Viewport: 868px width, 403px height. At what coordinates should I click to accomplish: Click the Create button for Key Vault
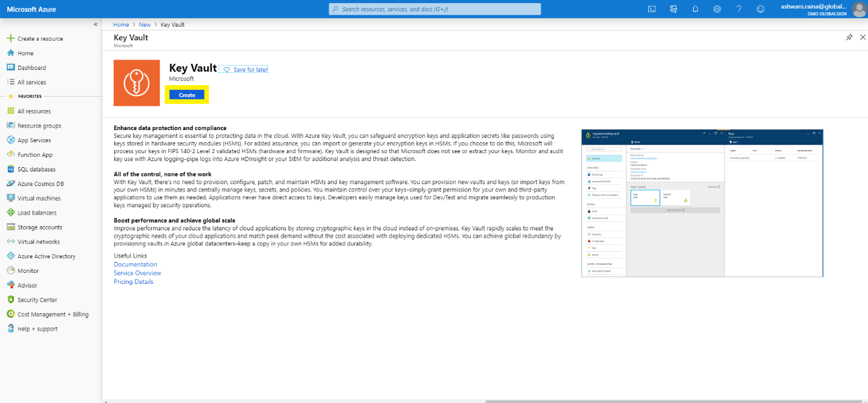click(187, 95)
